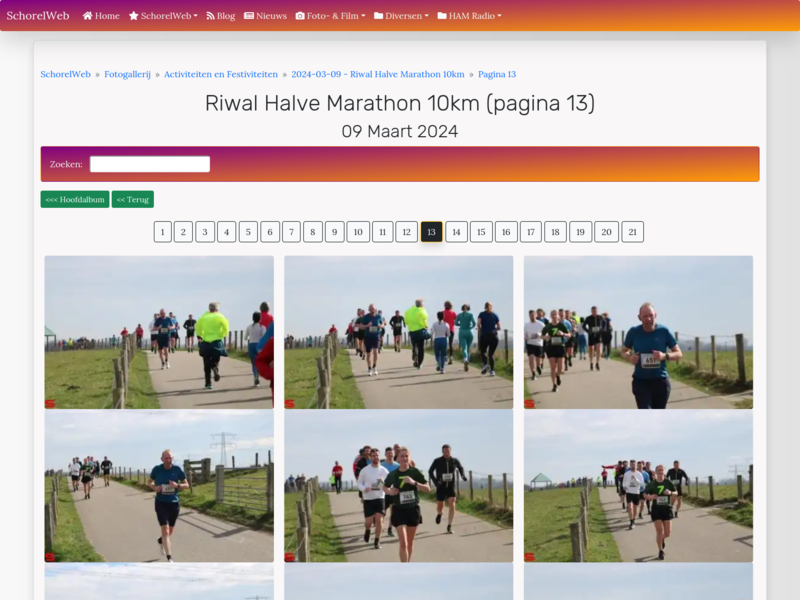Open the Nieuws menu item
800x600 pixels.
click(265, 16)
